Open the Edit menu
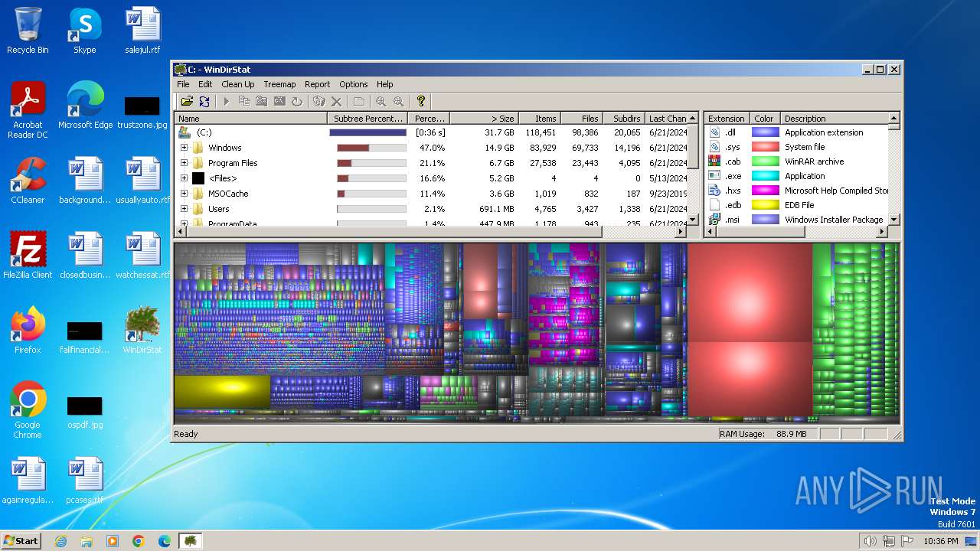The height and width of the screenshot is (551, 980). click(x=205, y=84)
